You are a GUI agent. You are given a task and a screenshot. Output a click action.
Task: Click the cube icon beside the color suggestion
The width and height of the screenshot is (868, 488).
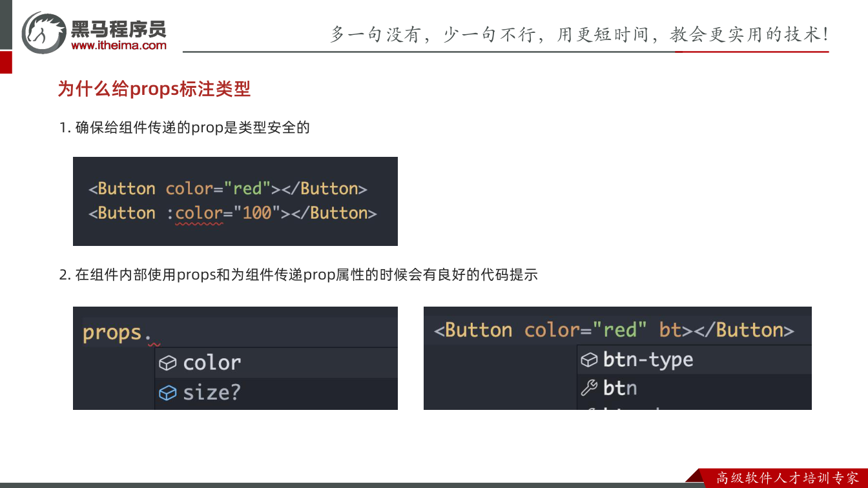(x=167, y=363)
